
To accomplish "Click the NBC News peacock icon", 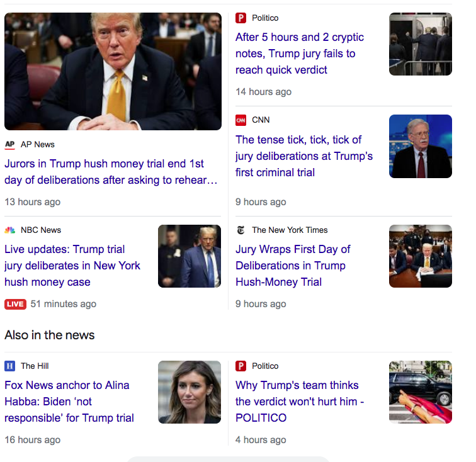I will pos(9,230).
